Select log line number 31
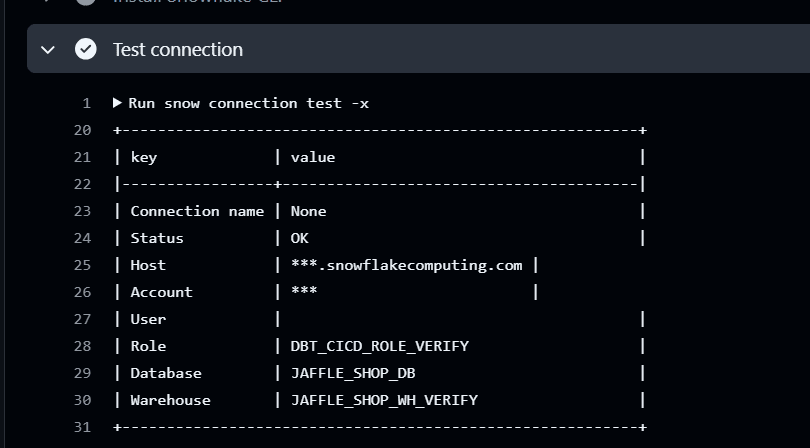 tap(83, 427)
